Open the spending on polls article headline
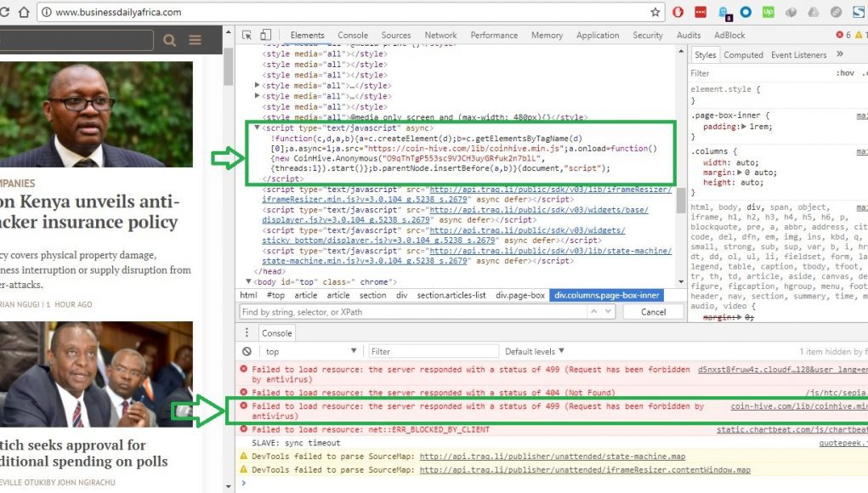Screen dimensions: 868x493 [83, 453]
